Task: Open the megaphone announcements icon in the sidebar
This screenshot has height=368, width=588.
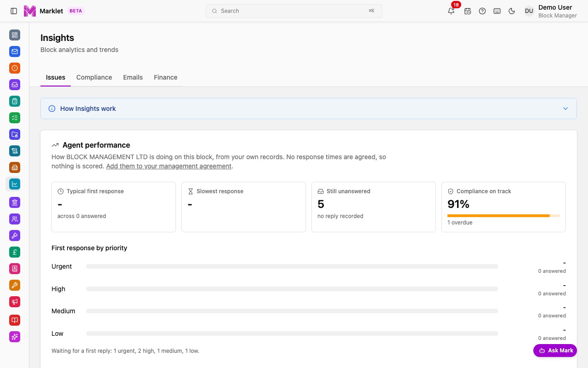Action: [15, 302]
